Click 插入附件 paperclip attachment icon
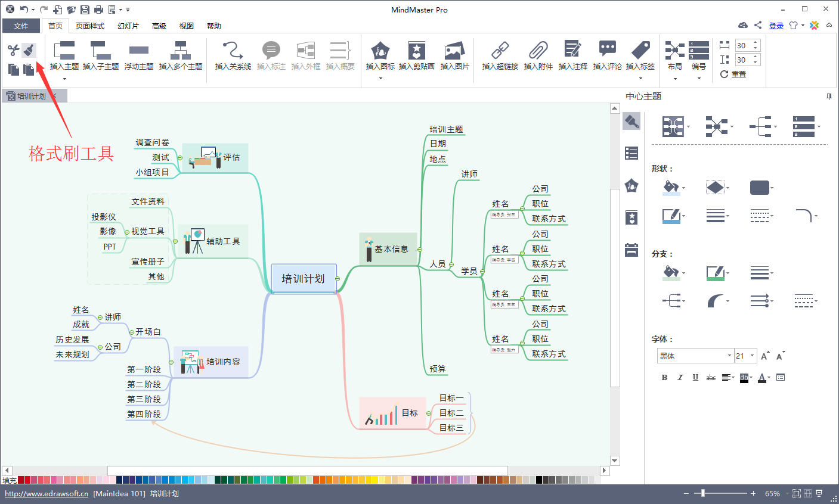 tap(538, 51)
